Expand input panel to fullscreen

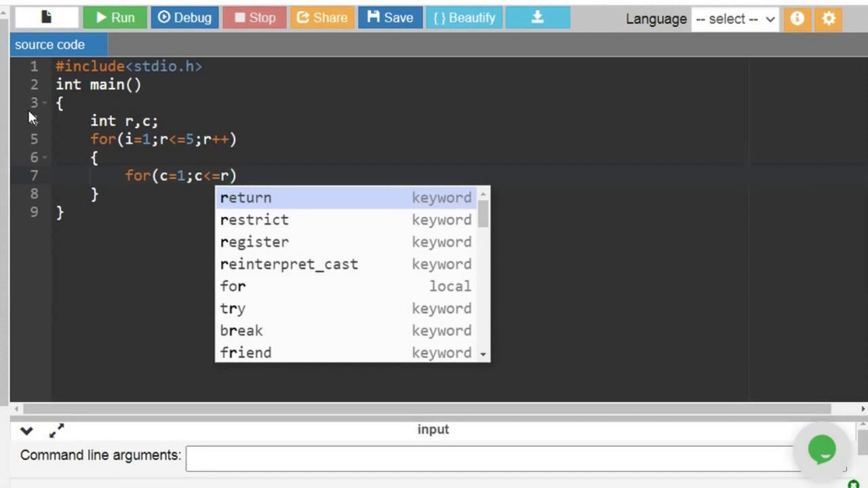tap(57, 430)
